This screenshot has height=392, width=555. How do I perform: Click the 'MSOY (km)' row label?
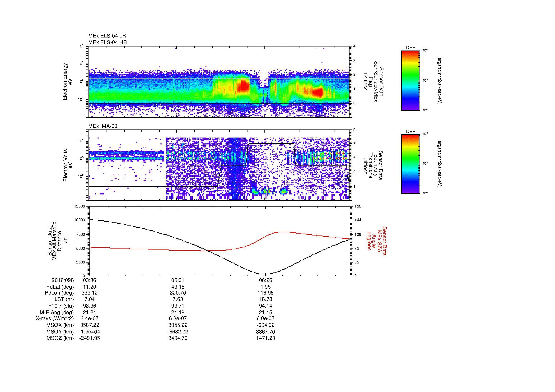[x=60, y=332]
